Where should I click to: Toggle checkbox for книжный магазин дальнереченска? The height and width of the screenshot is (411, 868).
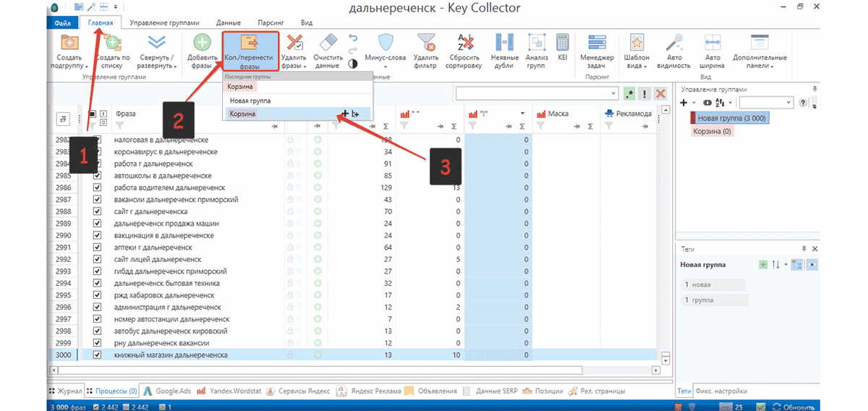pyautogui.click(x=97, y=355)
